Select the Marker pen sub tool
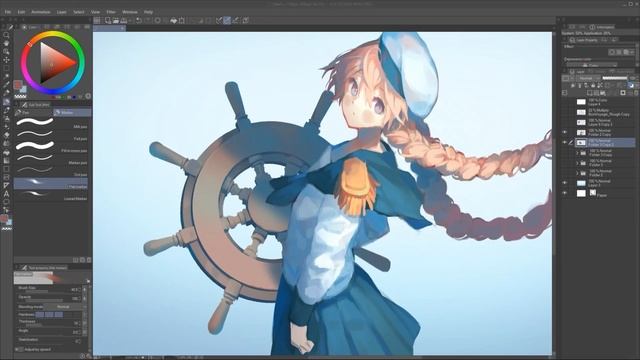The width and height of the screenshot is (640, 360). point(51,158)
